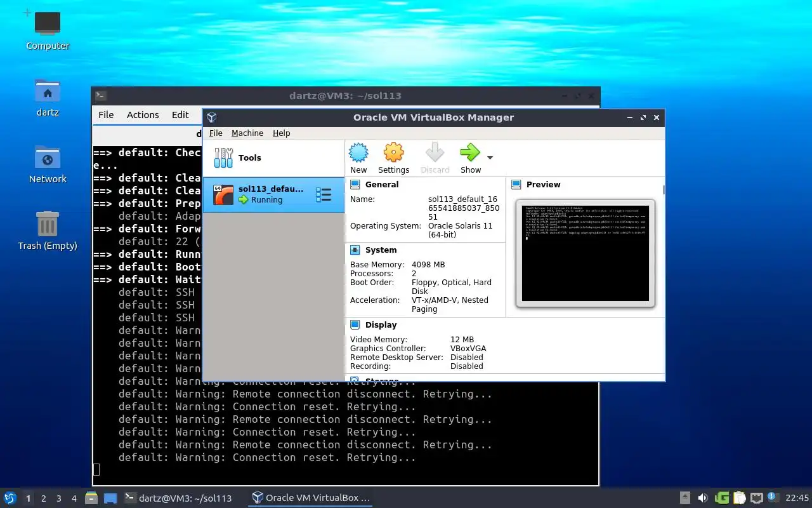The height and width of the screenshot is (508, 812).
Task: Click the 'VBoxVGA' graphics controller value
Action: tap(468, 349)
